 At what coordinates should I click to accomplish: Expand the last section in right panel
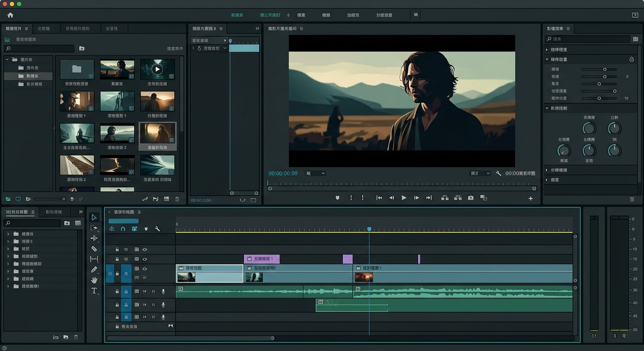(547, 180)
